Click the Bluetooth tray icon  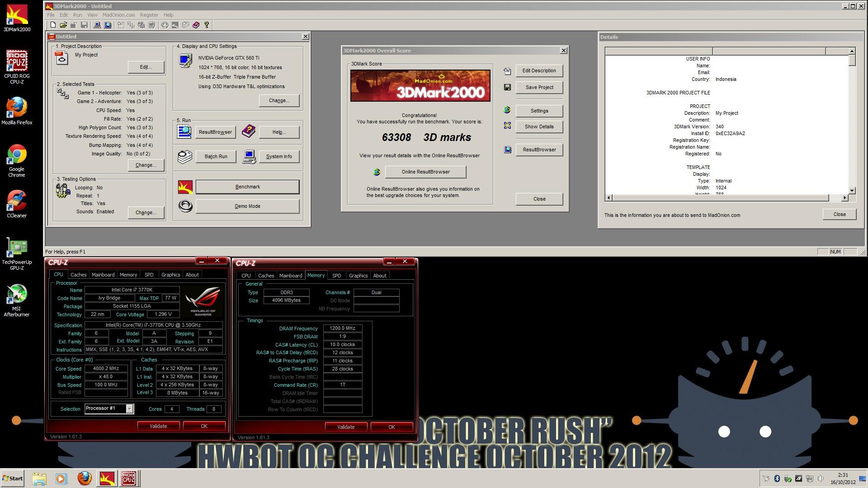tap(777, 479)
